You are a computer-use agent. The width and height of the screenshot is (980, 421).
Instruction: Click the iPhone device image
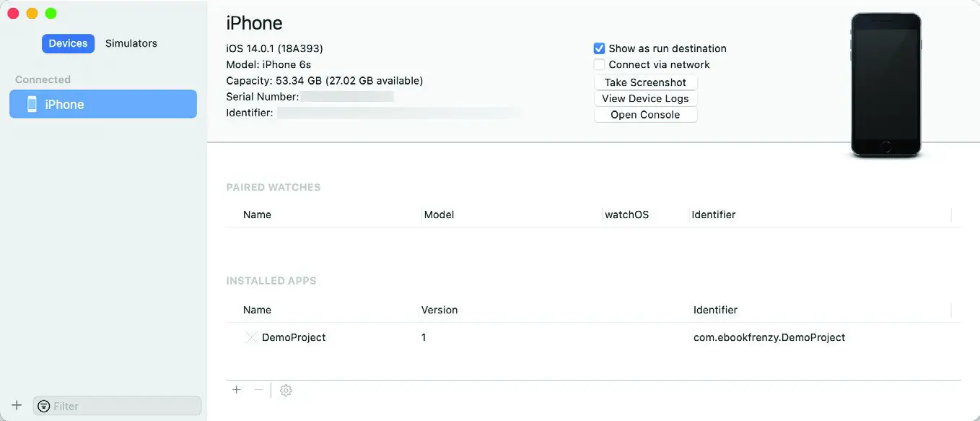tap(885, 85)
